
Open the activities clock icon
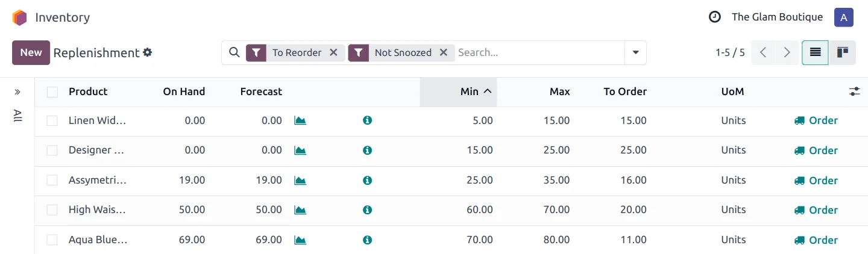click(x=715, y=17)
